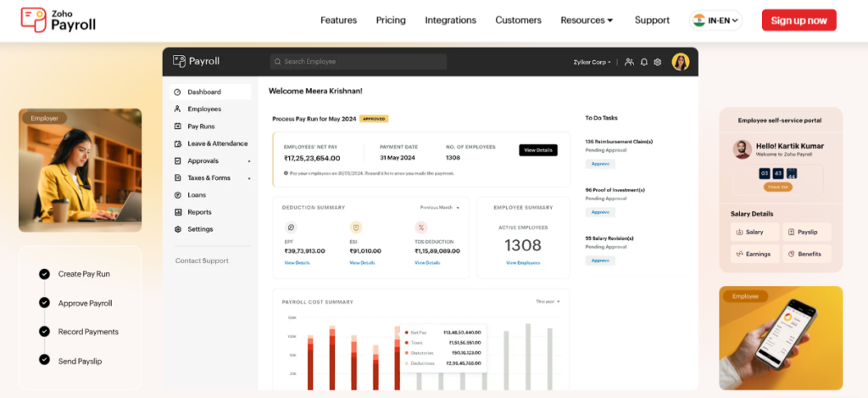Open the Settings sidebar gear icon
868x398 pixels.
tap(177, 229)
